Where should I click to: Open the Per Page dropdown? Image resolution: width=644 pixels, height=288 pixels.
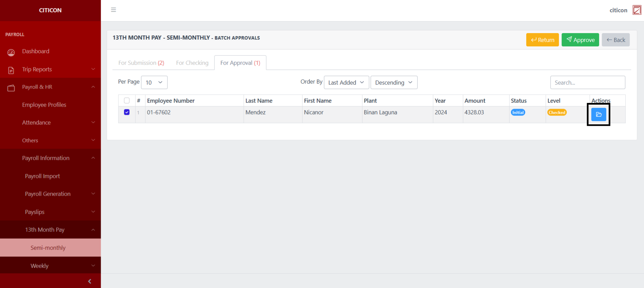(154, 82)
